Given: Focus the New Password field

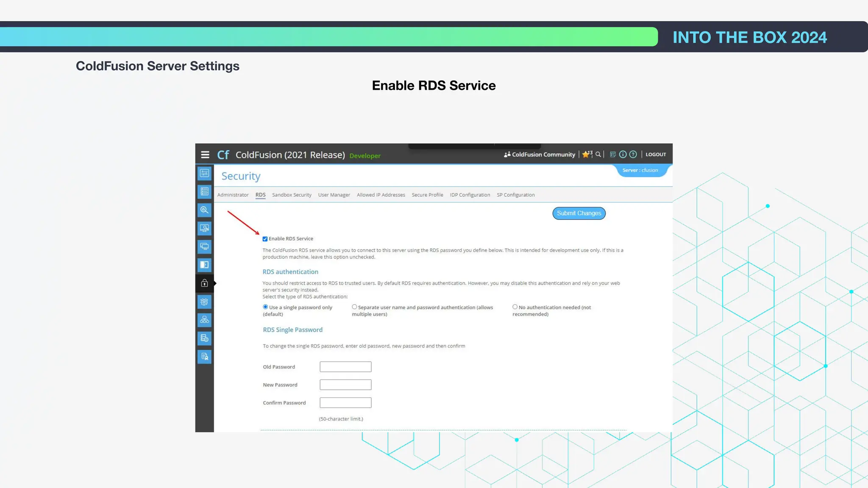Looking at the screenshot, I should point(345,385).
